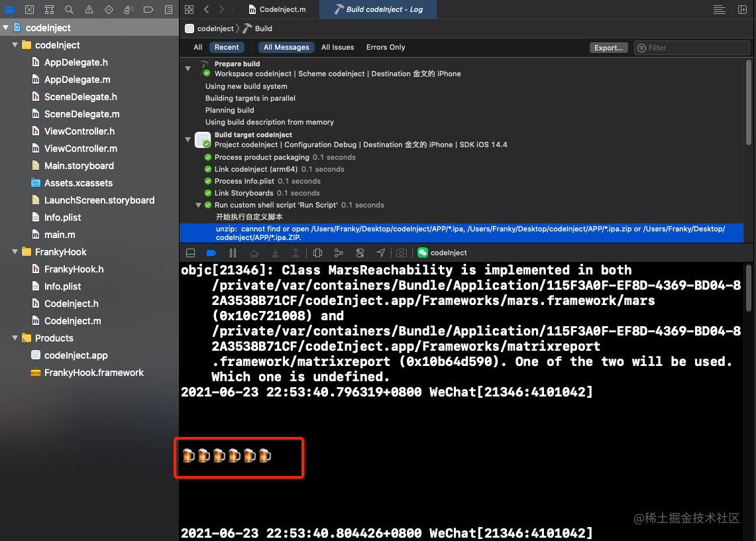Click the Simulate Location arrow icon
Screen dimensions: 756x541
(x=381, y=253)
